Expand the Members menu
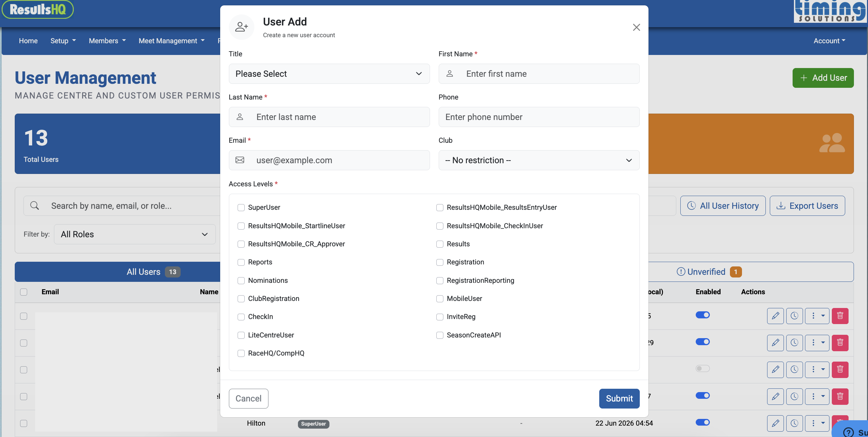 (107, 41)
